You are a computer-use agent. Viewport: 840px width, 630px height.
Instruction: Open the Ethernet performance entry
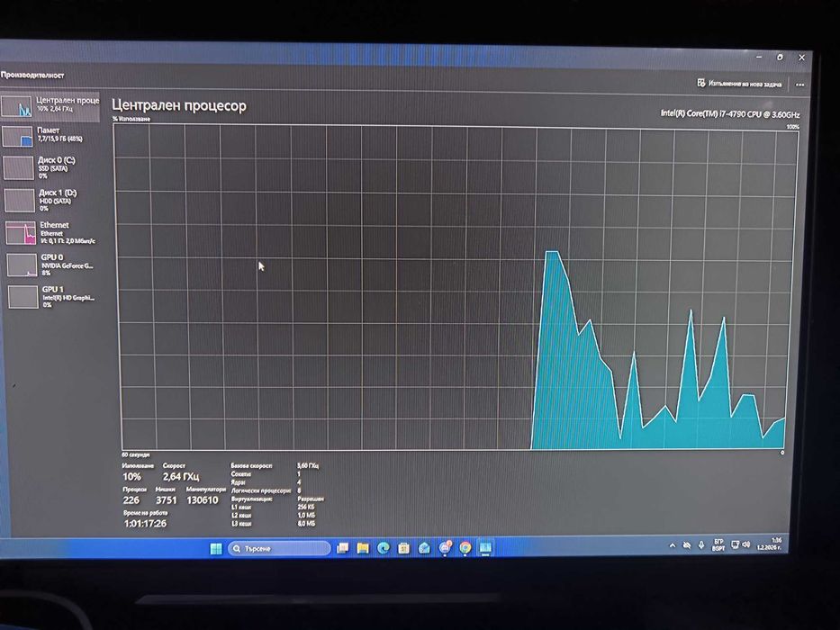click(x=50, y=232)
